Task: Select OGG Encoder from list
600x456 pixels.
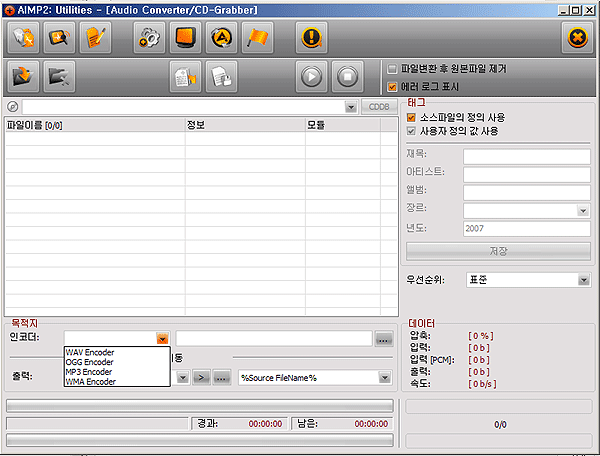Action: click(117, 362)
